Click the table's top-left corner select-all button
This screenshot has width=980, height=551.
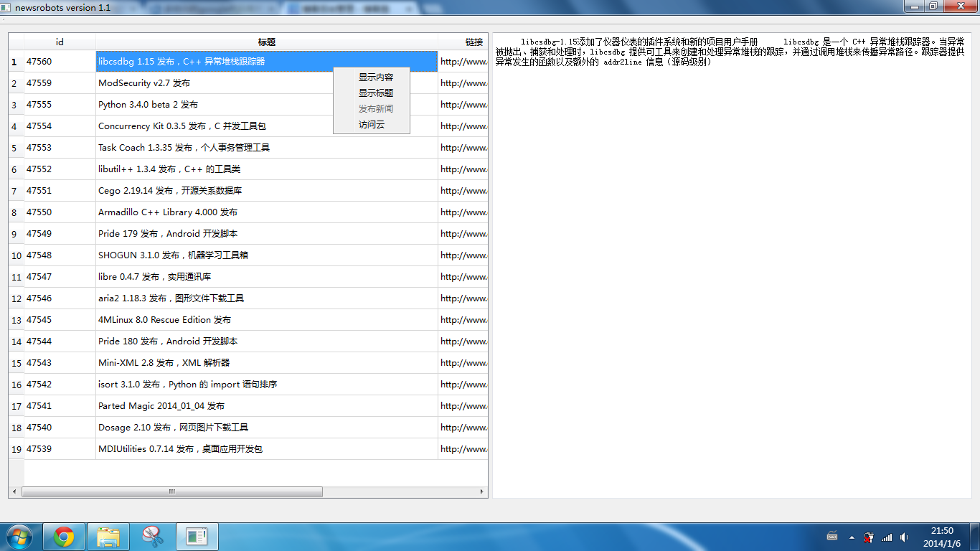[x=17, y=42]
